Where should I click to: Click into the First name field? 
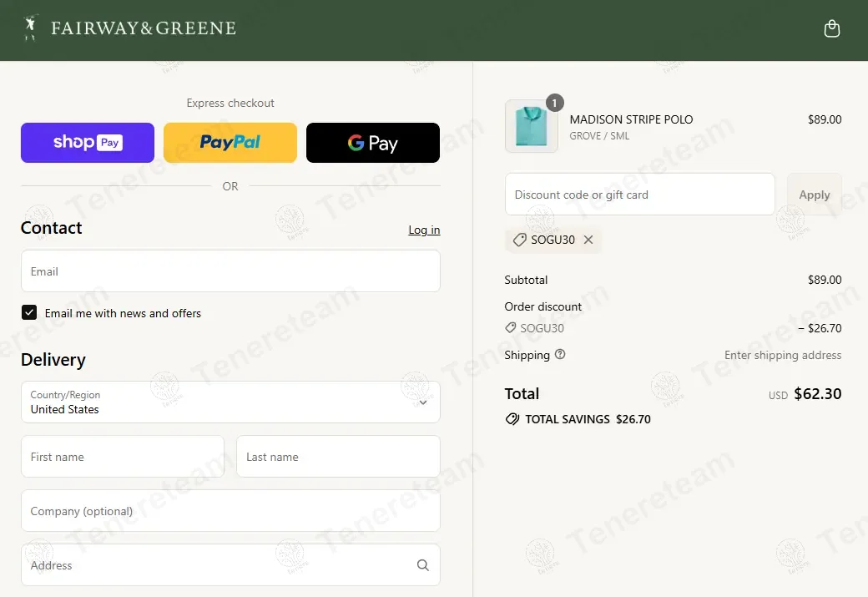tap(123, 457)
